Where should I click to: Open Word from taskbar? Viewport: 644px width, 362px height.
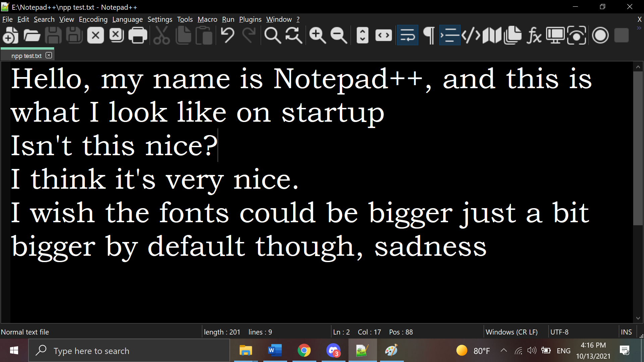(x=275, y=351)
